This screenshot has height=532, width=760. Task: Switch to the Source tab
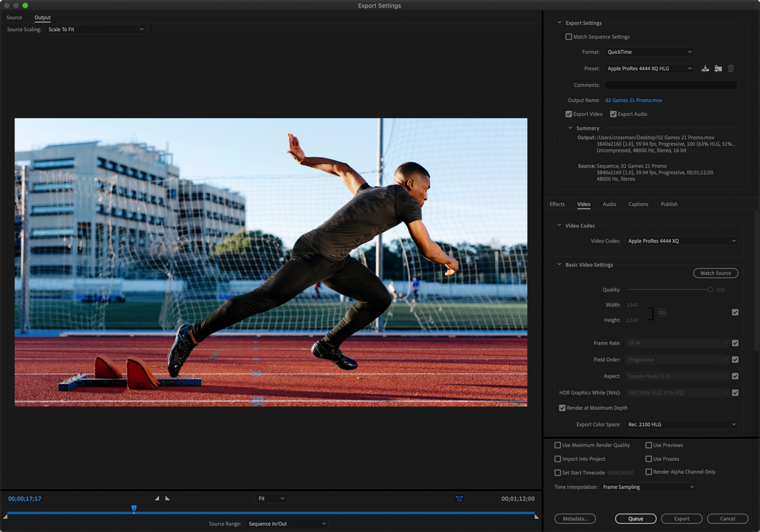pyautogui.click(x=14, y=18)
